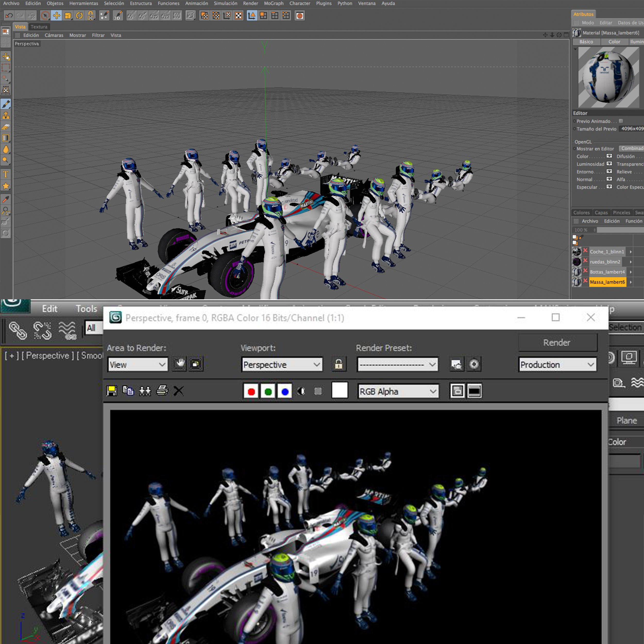Image resolution: width=644 pixels, height=644 pixels.
Task: Switch to the Textura tab
Action: tap(39, 27)
